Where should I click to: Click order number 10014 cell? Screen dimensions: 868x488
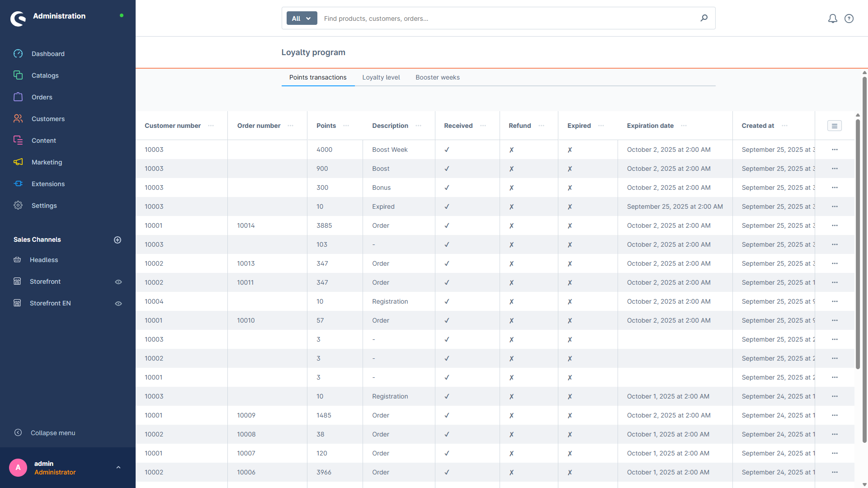(246, 225)
